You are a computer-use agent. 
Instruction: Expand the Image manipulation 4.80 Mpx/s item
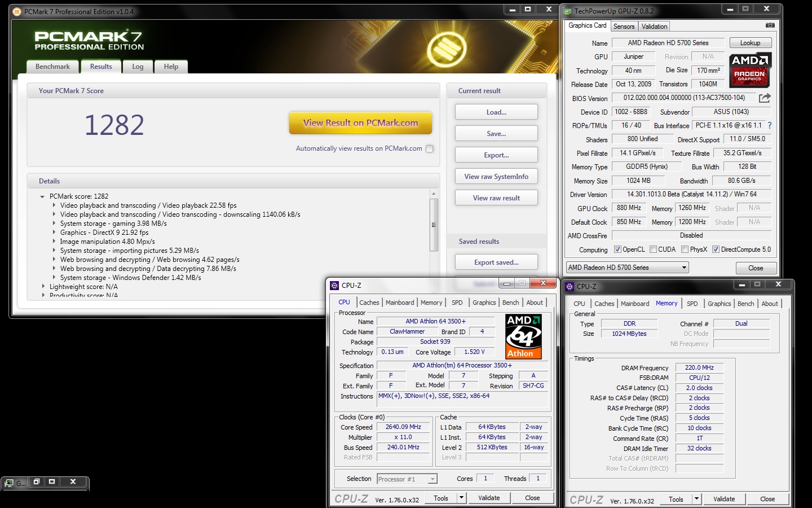point(54,242)
